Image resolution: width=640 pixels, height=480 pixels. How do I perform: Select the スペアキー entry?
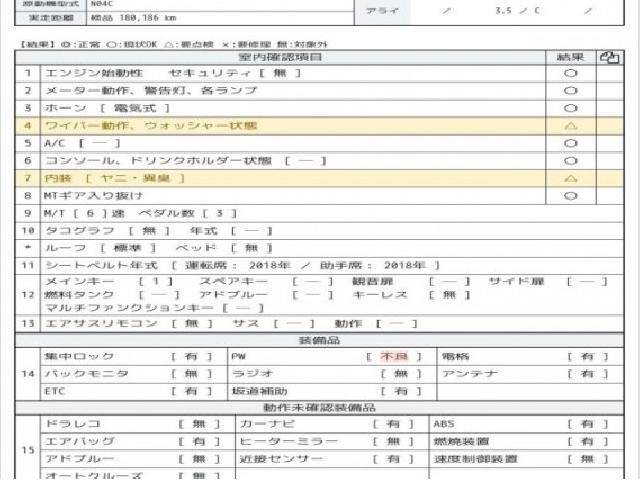[266, 281]
